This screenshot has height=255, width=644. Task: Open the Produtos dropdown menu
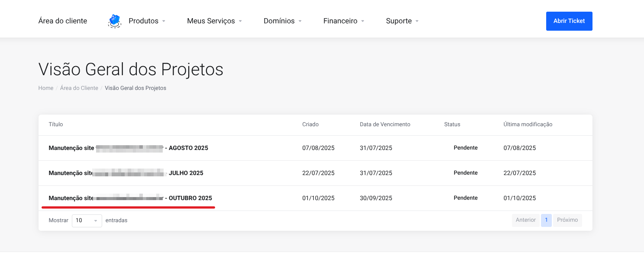coord(147,21)
